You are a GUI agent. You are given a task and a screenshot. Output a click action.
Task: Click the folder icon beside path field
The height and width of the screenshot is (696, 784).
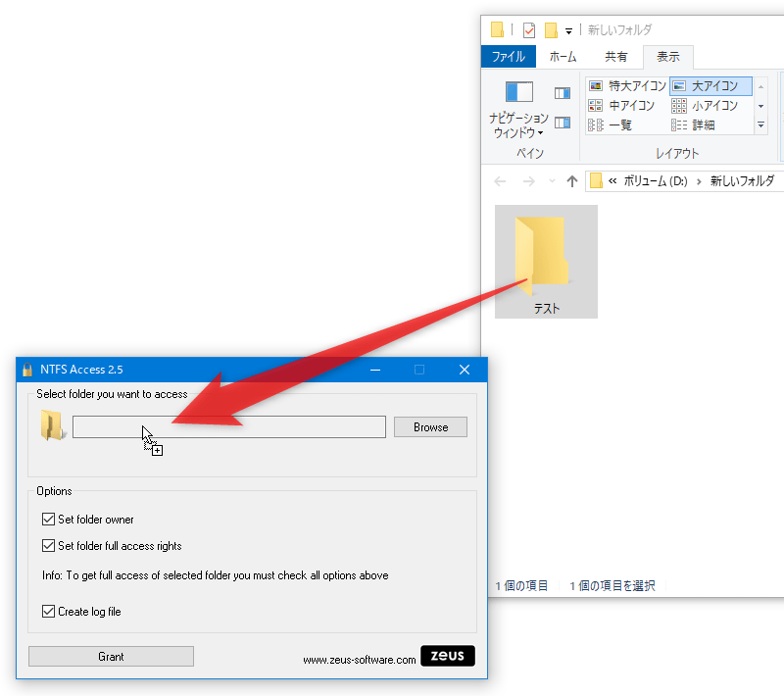[x=53, y=425]
